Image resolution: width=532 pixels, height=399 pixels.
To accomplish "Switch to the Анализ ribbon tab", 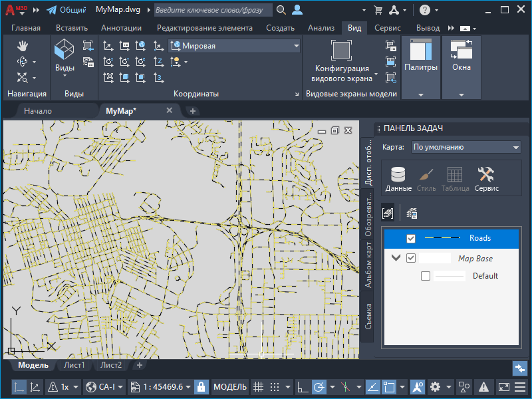I will [x=321, y=28].
